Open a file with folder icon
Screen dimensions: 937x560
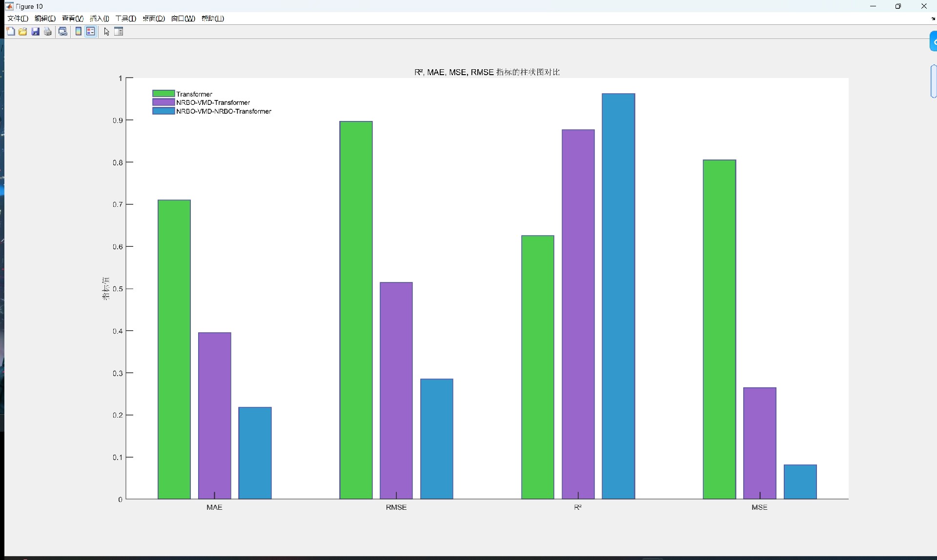23,32
